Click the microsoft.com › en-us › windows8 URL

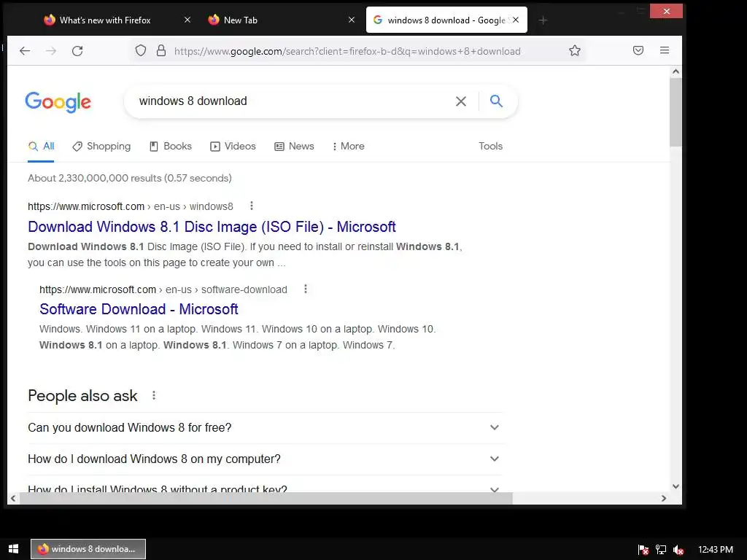pos(131,206)
